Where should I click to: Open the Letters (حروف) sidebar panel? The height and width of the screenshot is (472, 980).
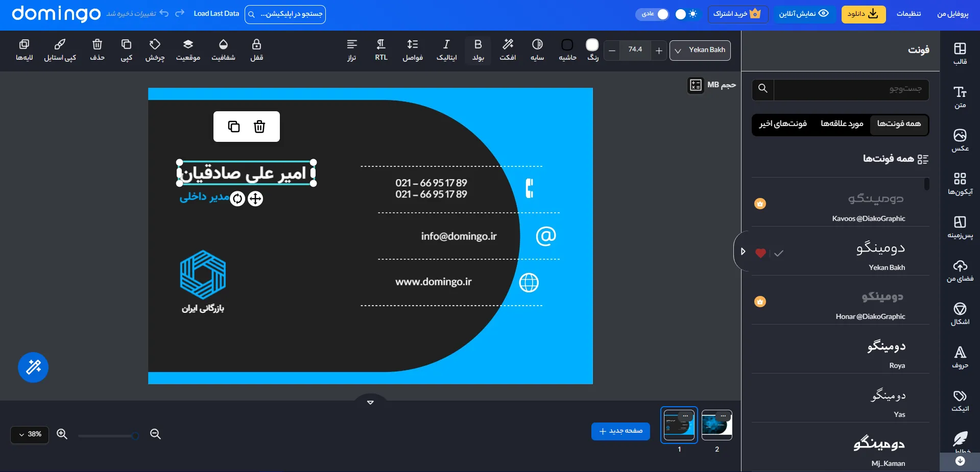pyautogui.click(x=960, y=357)
